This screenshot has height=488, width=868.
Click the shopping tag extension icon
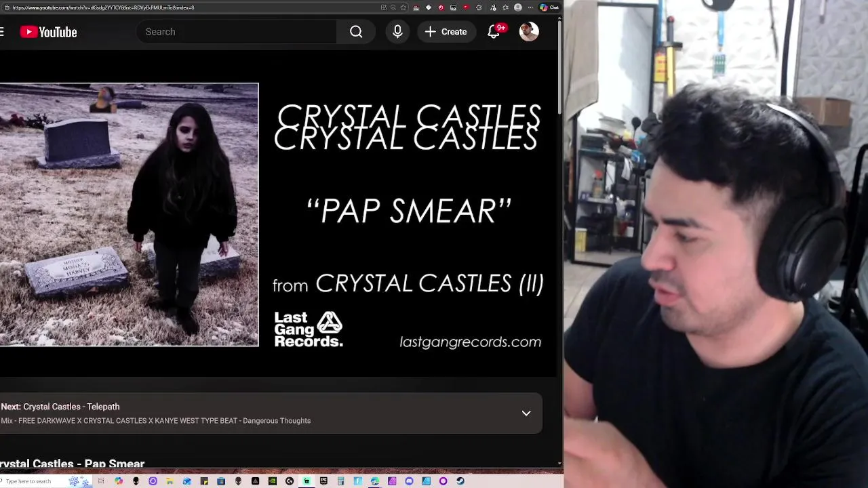tap(429, 7)
